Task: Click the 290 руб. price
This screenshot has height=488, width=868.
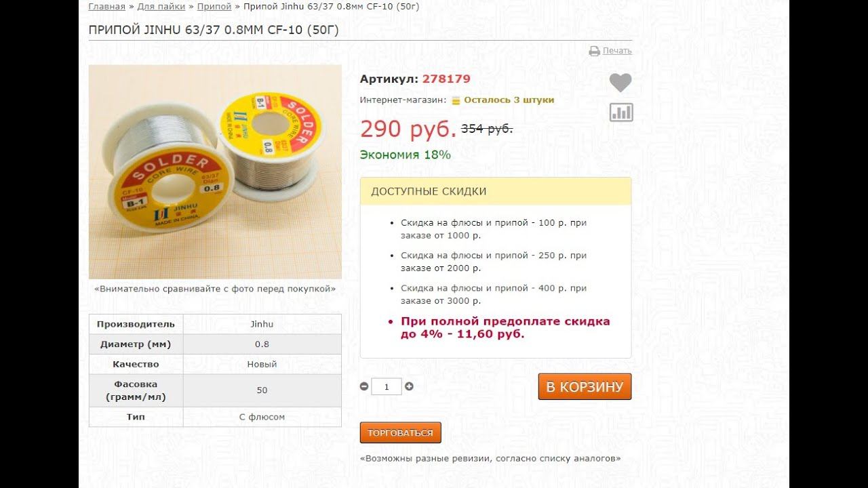Action: (x=408, y=128)
